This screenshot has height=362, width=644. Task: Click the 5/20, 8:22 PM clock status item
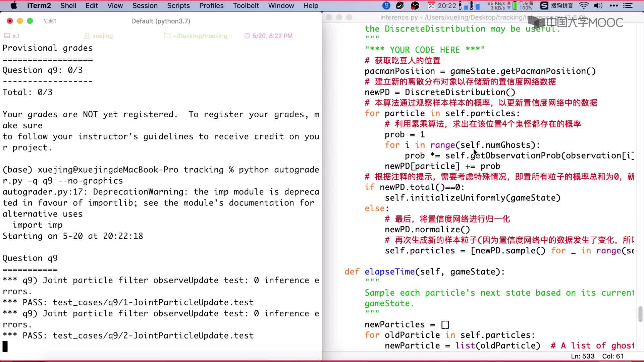(x=268, y=36)
